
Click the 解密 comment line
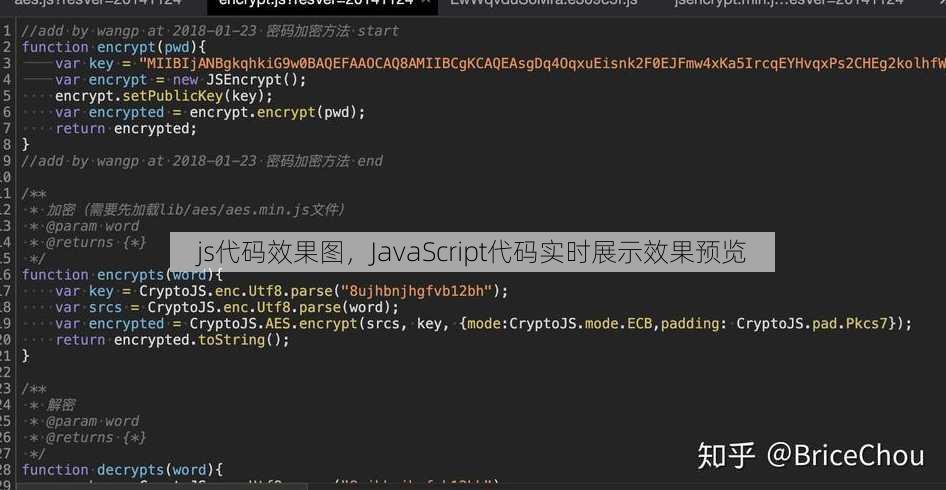[x=53, y=406]
